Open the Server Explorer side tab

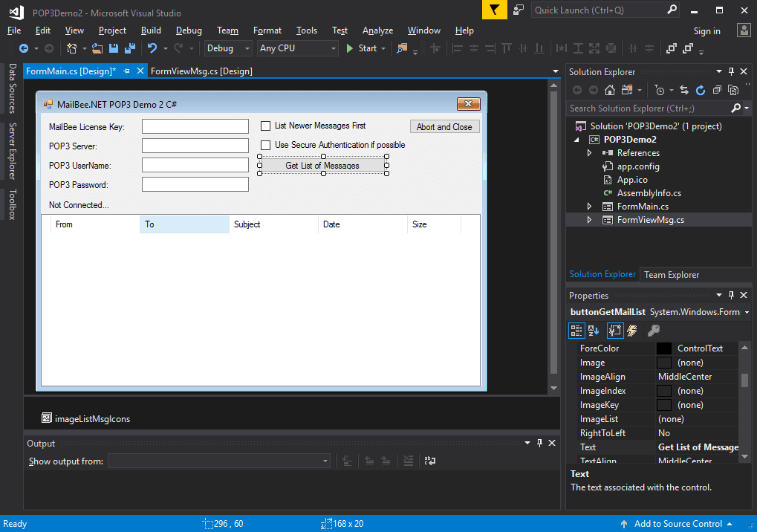13,151
